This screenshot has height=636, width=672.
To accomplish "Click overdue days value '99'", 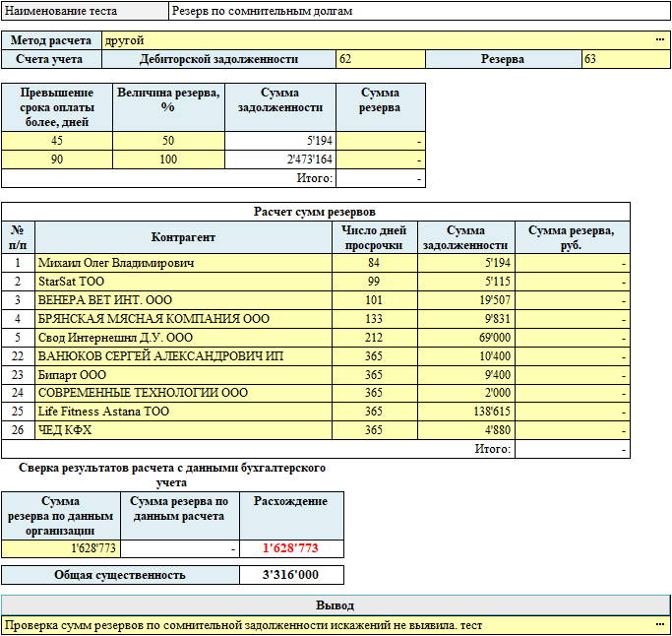I will 375,282.
